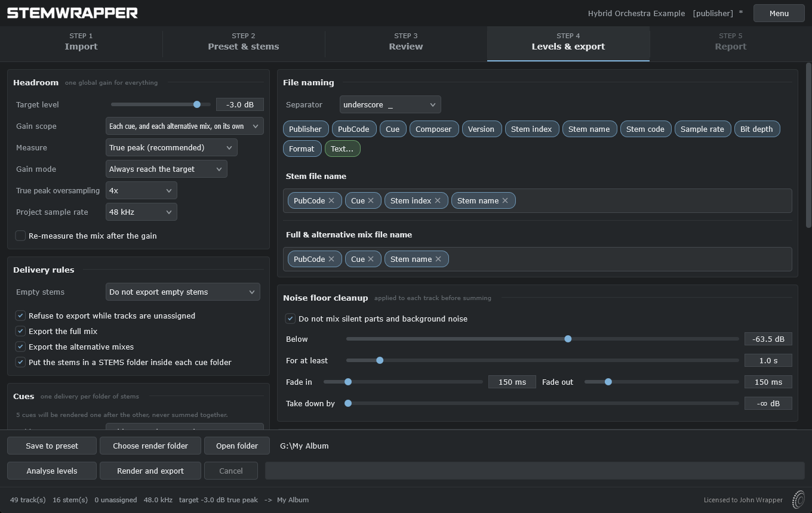Screen dimensions: 812x513
Task: Click the Take down by -∞ dB field
Action: pos(768,403)
